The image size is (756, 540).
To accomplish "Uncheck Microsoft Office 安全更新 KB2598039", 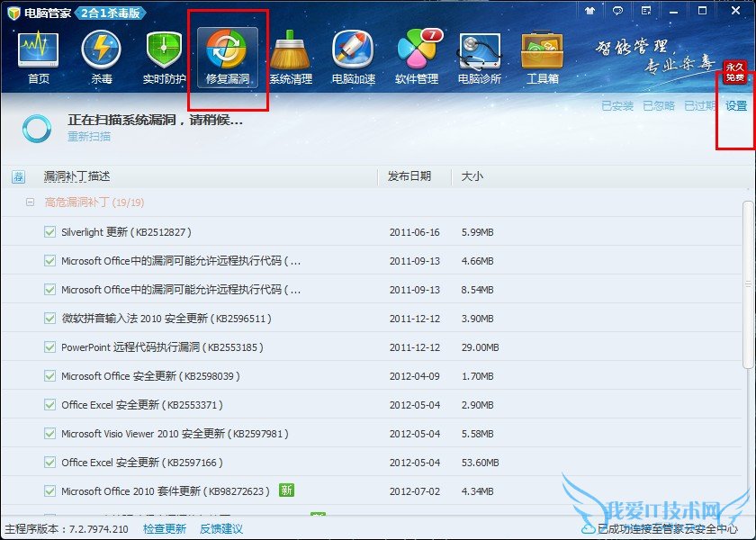I will (49, 375).
